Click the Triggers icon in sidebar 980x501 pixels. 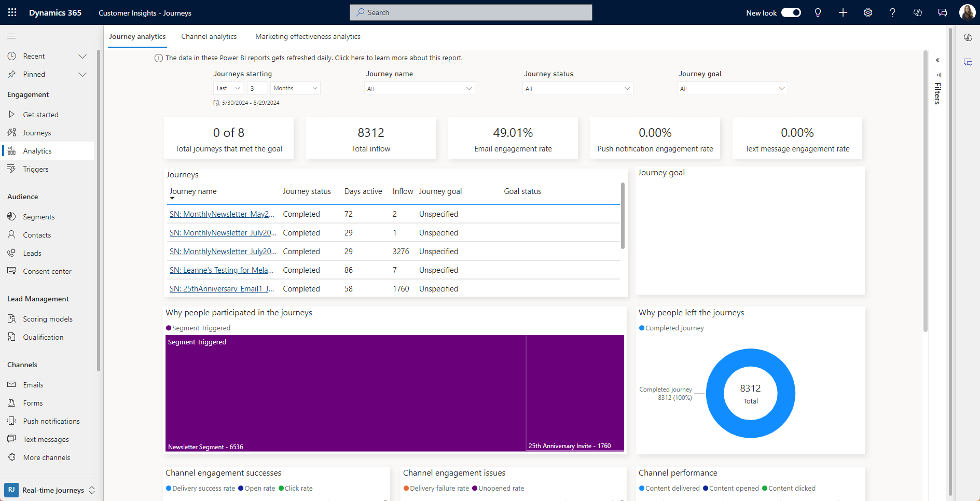point(11,169)
